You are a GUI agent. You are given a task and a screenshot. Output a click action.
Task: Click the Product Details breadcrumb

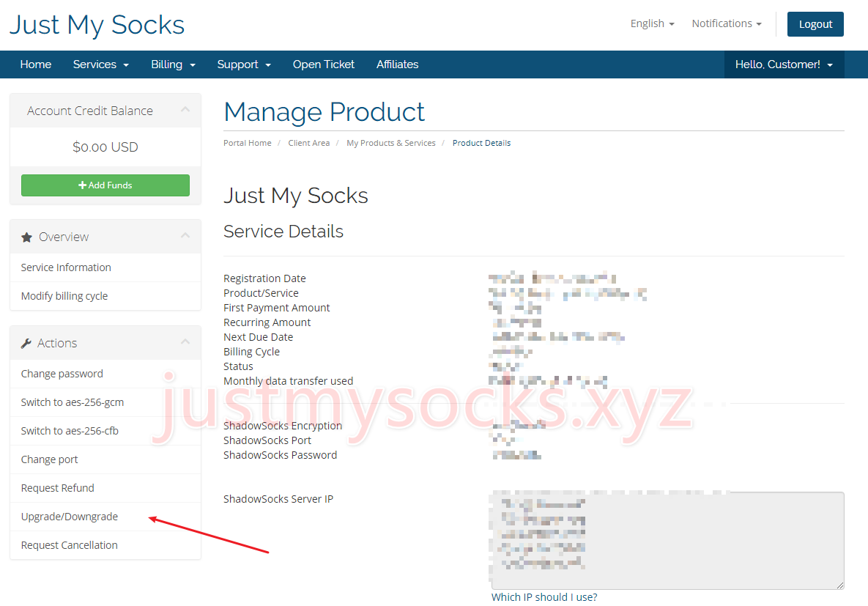481,143
